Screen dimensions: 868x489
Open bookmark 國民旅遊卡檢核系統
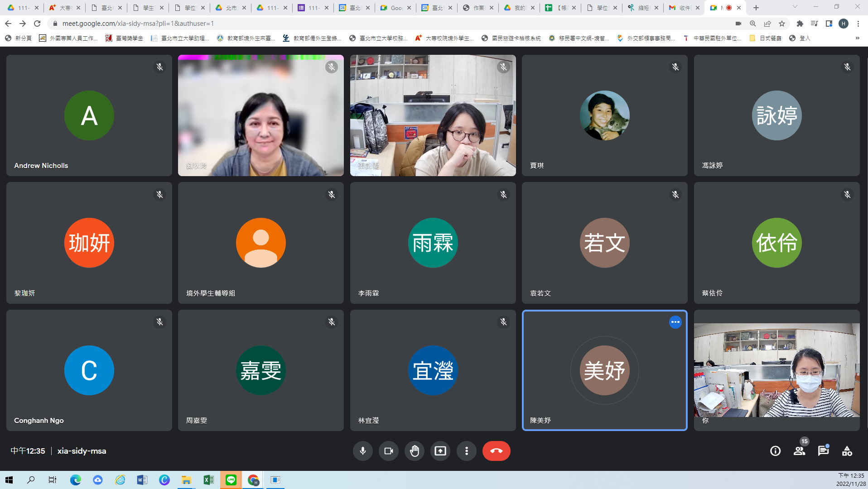(x=511, y=38)
